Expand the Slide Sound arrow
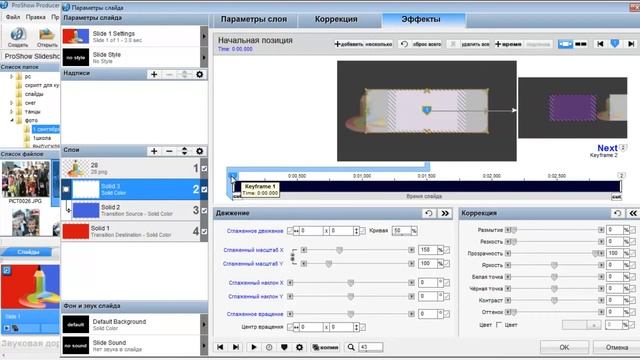 (204, 345)
